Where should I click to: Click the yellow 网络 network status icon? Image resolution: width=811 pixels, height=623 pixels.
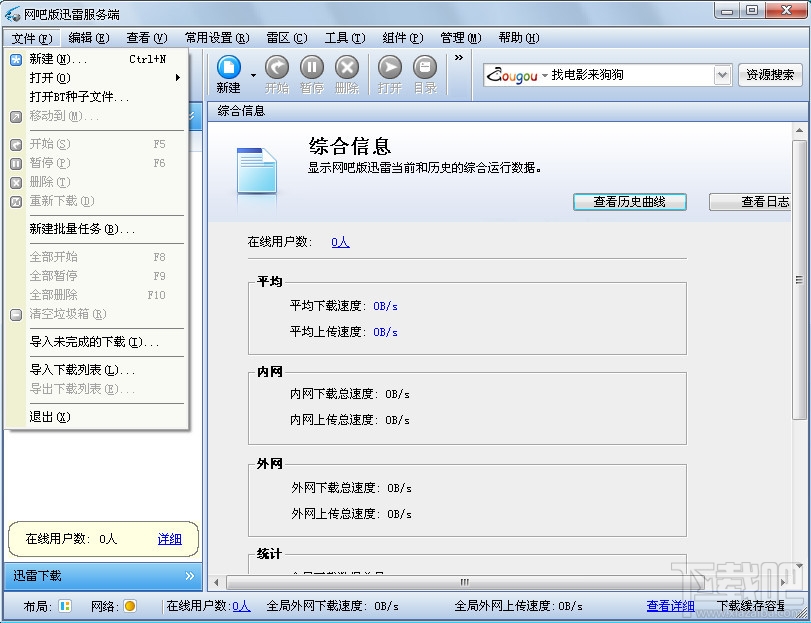pos(129,606)
